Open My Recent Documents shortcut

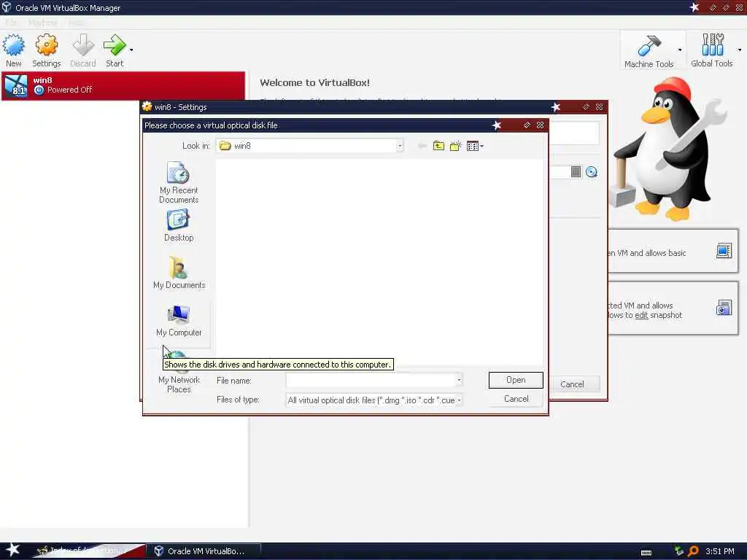pos(179,183)
